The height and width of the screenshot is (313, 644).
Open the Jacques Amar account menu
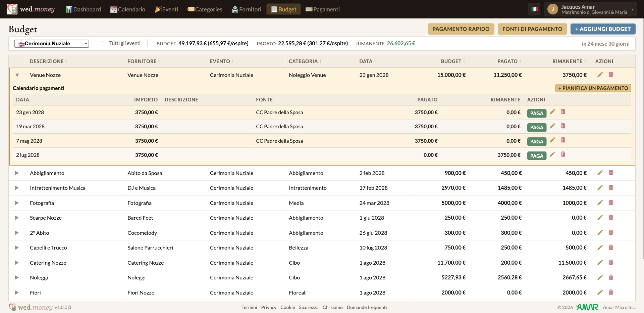click(590, 9)
